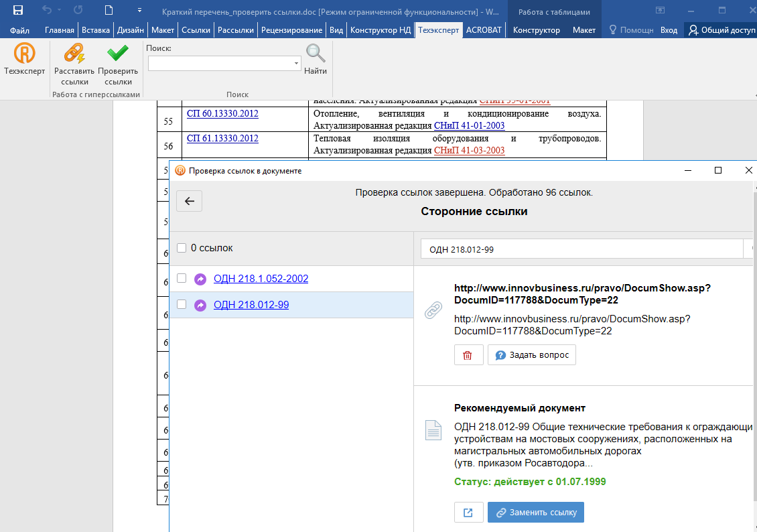
Task: Go back with the left arrow button
Action: click(189, 201)
